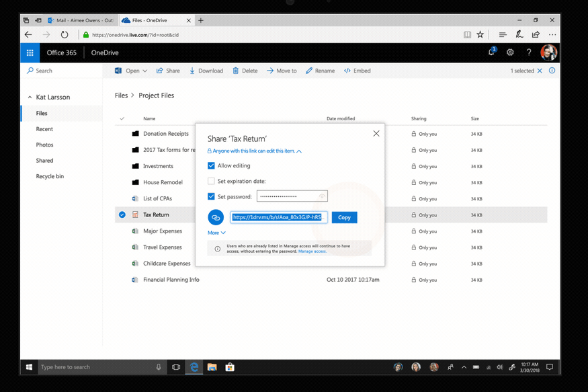Uncheck Allow editing
588x392 pixels.
[x=211, y=165]
